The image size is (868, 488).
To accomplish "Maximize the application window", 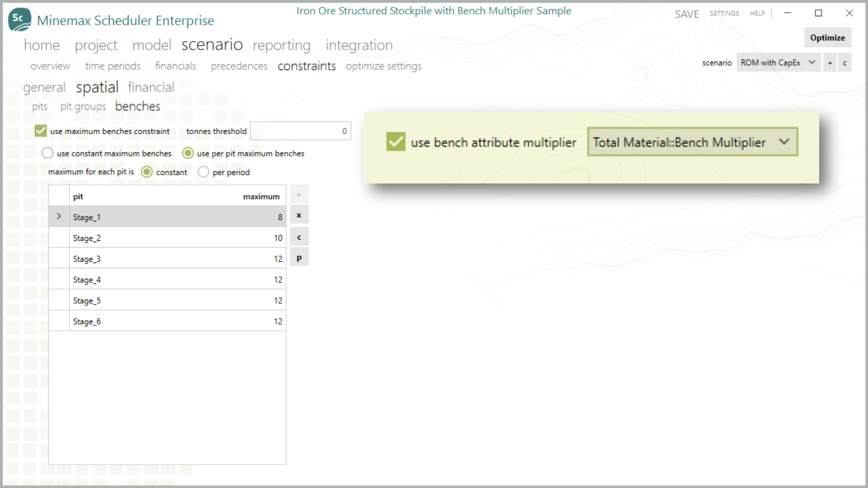I will (x=818, y=13).
